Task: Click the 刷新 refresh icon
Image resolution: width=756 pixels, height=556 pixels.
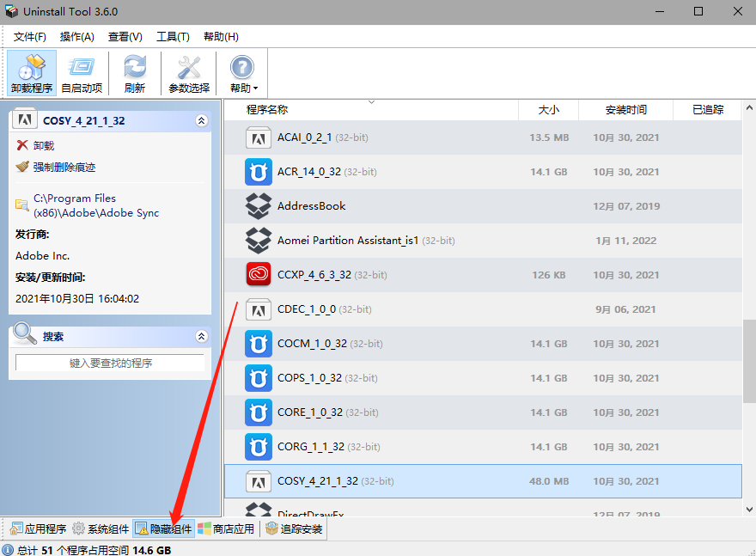Action: (x=135, y=73)
